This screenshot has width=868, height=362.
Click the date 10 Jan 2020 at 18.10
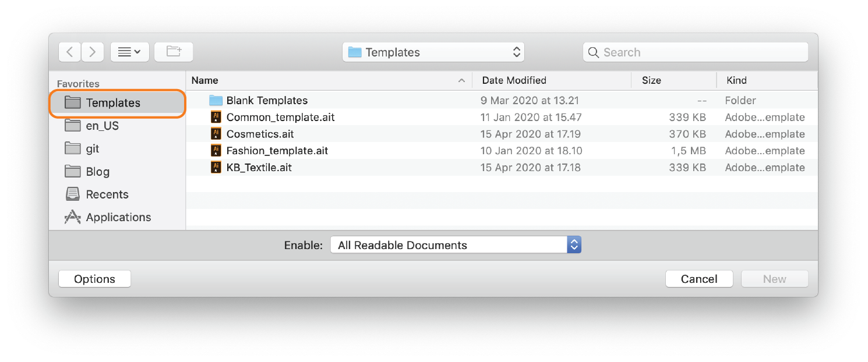pyautogui.click(x=531, y=151)
